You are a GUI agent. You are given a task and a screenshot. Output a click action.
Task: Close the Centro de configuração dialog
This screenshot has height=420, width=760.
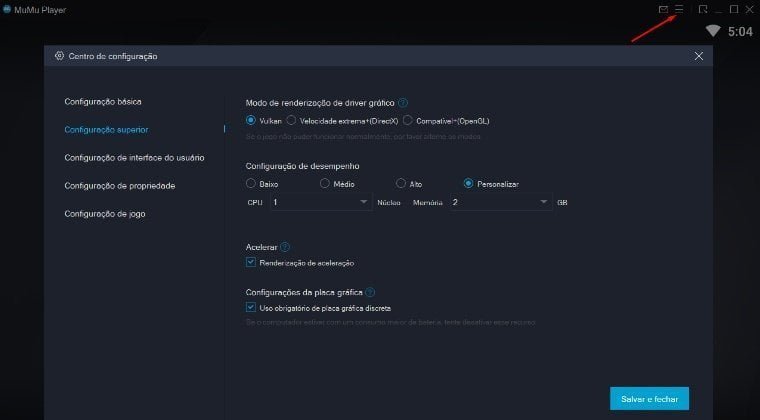pyautogui.click(x=698, y=56)
